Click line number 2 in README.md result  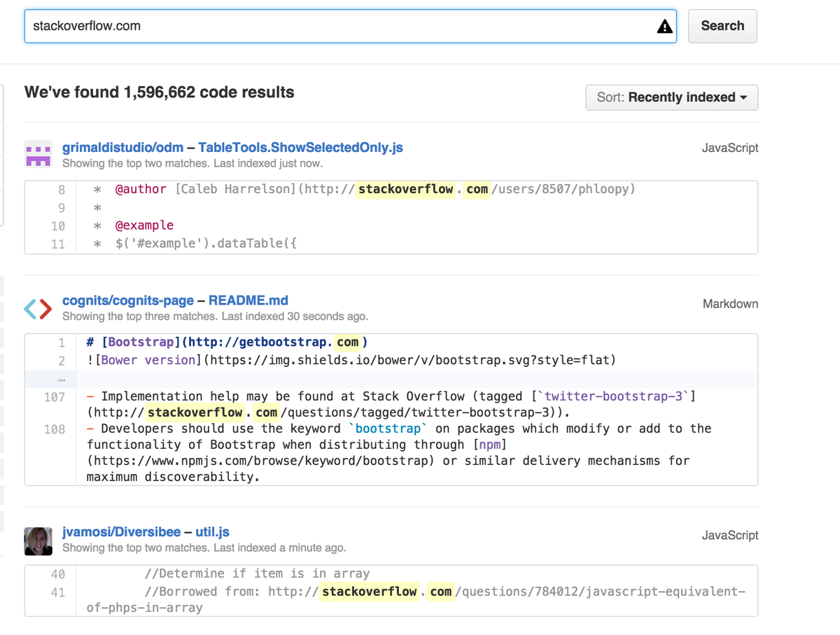[x=62, y=361]
